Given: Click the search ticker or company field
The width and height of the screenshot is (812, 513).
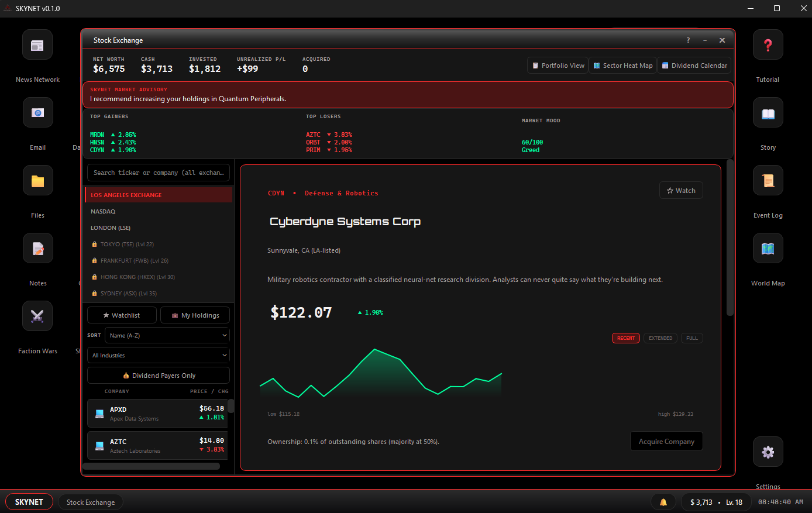Looking at the screenshot, I should pyautogui.click(x=159, y=173).
